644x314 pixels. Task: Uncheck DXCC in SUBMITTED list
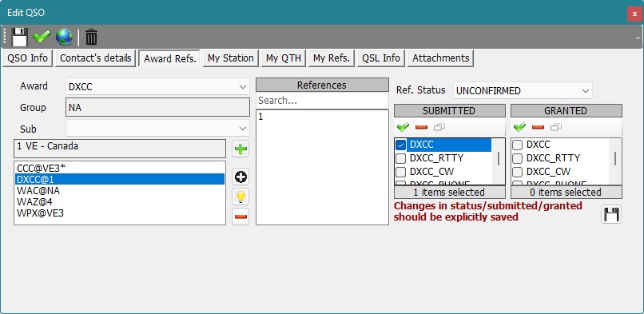(x=401, y=145)
